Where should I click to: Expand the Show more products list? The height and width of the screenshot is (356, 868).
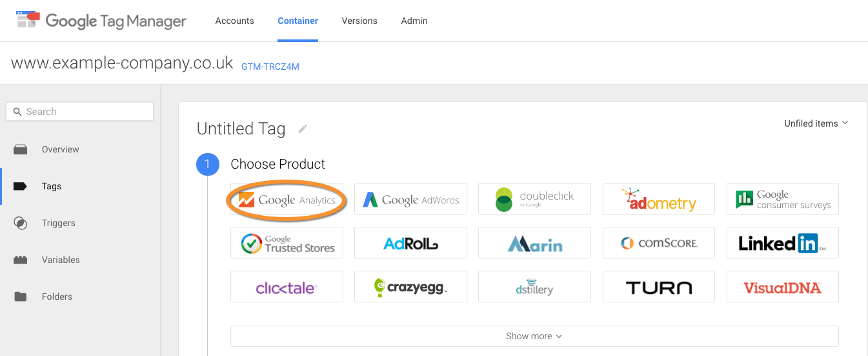[534, 336]
